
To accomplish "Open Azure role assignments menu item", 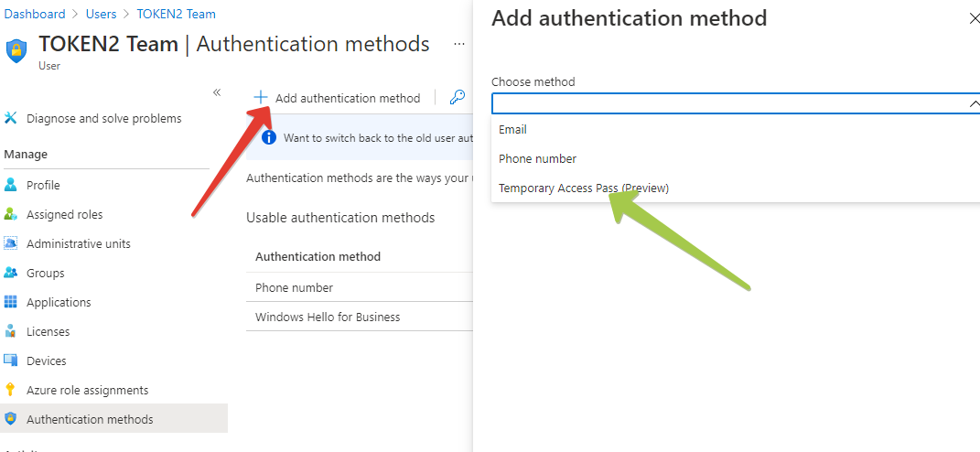I will pyautogui.click(x=88, y=390).
